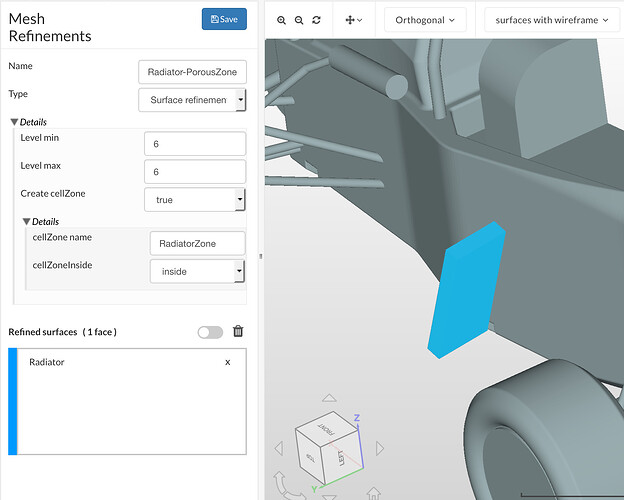Delete refined surfaces with trash icon
This screenshot has height=500, width=624.
tap(238, 331)
